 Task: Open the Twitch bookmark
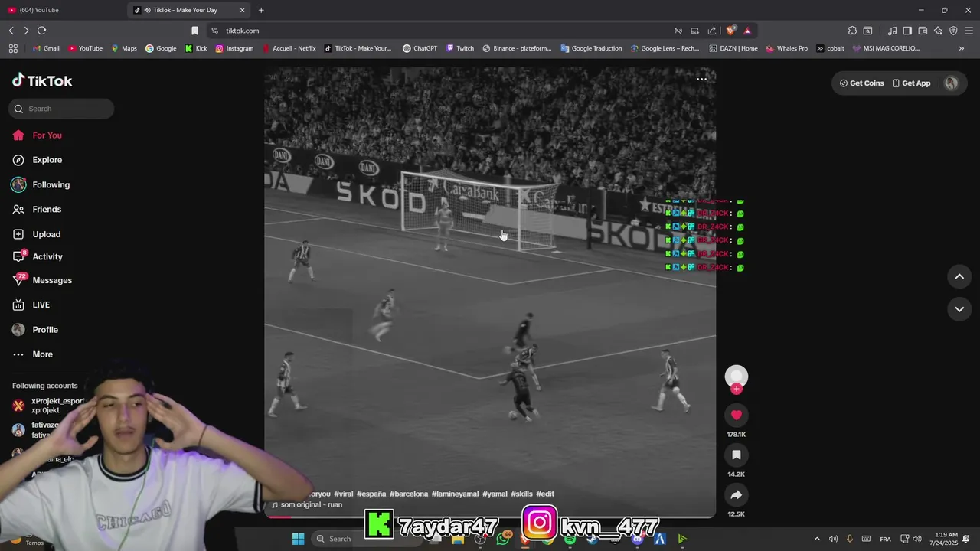pos(460,48)
